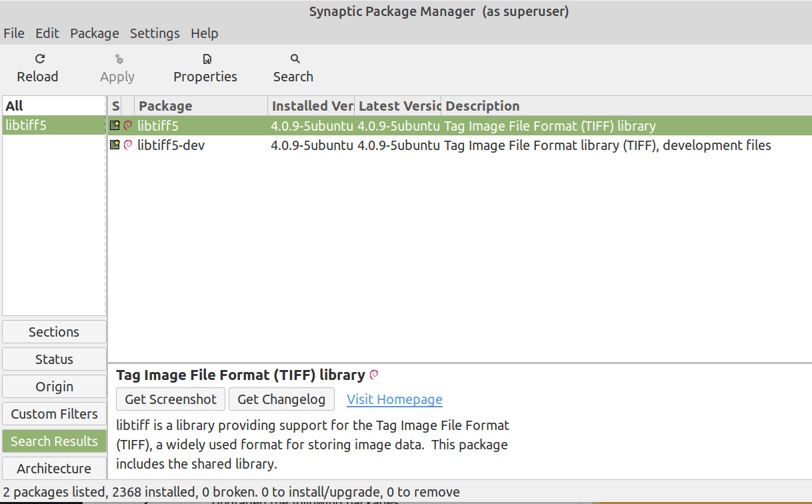Click Debian swirl icon in libtiff5 row
The image size is (812, 504).
coord(128,125)
